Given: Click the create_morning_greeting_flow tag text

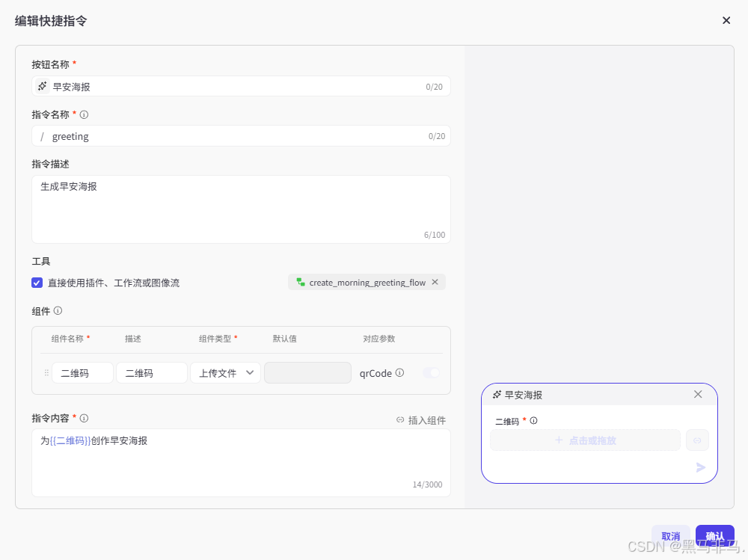Looking at the screenshot, I should [x=367, y=283].
